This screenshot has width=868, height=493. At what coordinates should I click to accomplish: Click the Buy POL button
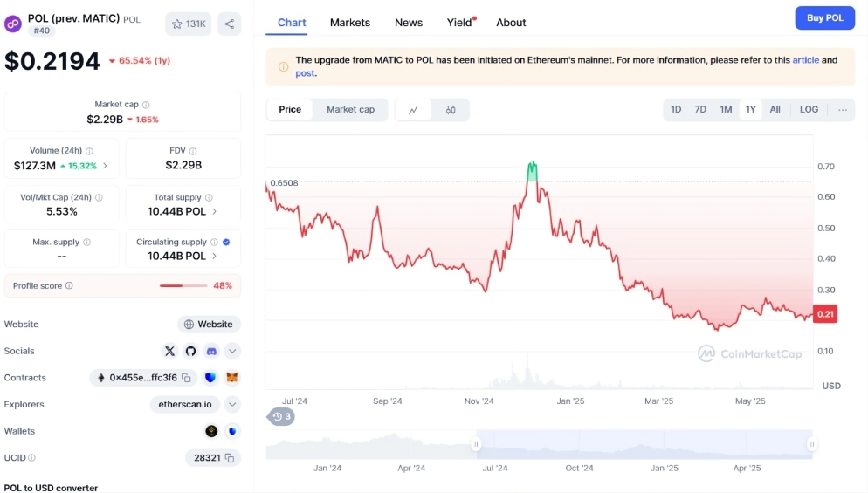pos(825,17)
